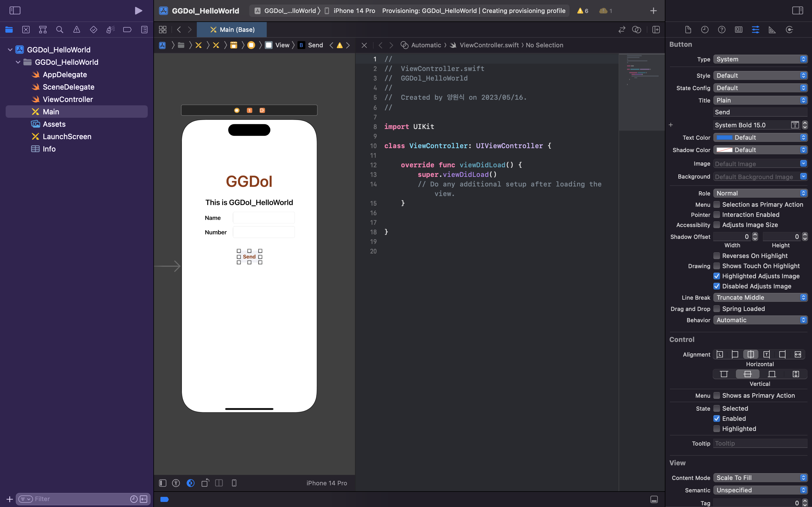Show the Size inspector ruler icon
This screenshot has height=507, width=812.
[772, 30]
